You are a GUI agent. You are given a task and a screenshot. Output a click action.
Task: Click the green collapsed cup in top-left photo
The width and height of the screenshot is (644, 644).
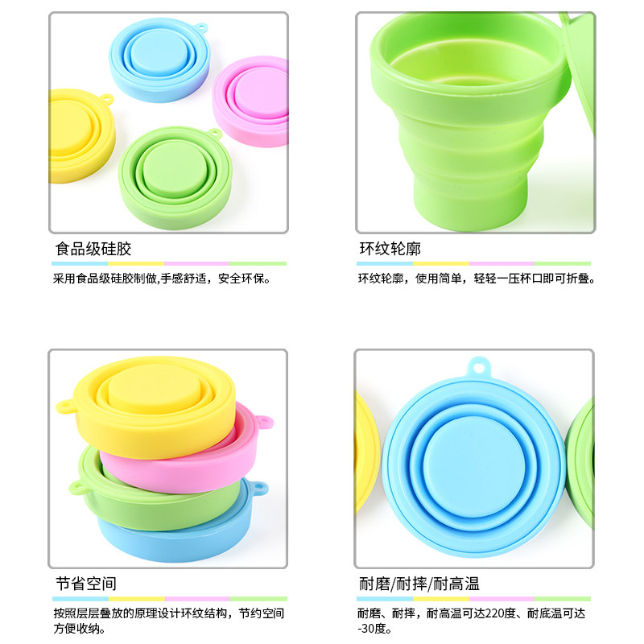click(x=175, y=177)
